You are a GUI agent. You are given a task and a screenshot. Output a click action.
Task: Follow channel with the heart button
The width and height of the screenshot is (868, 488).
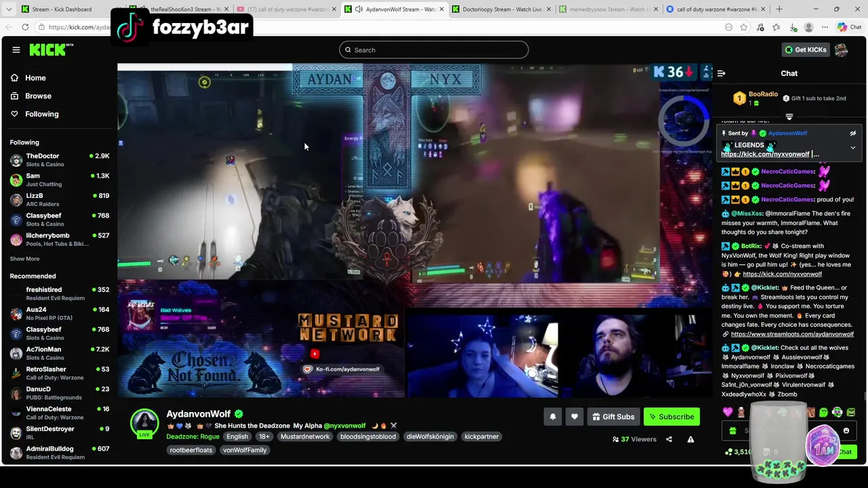tap(574, 417)
